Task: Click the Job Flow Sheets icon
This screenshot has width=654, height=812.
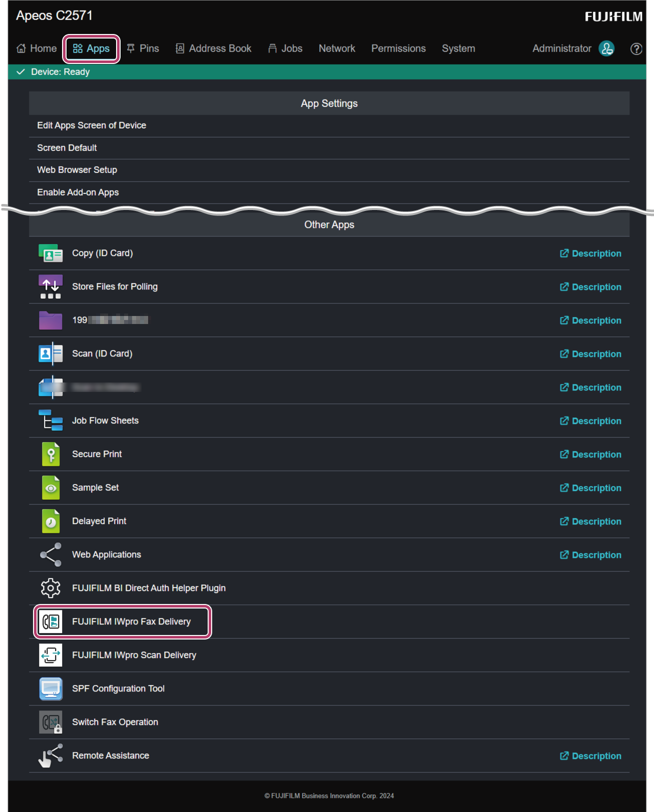Action: pos(51,420)
